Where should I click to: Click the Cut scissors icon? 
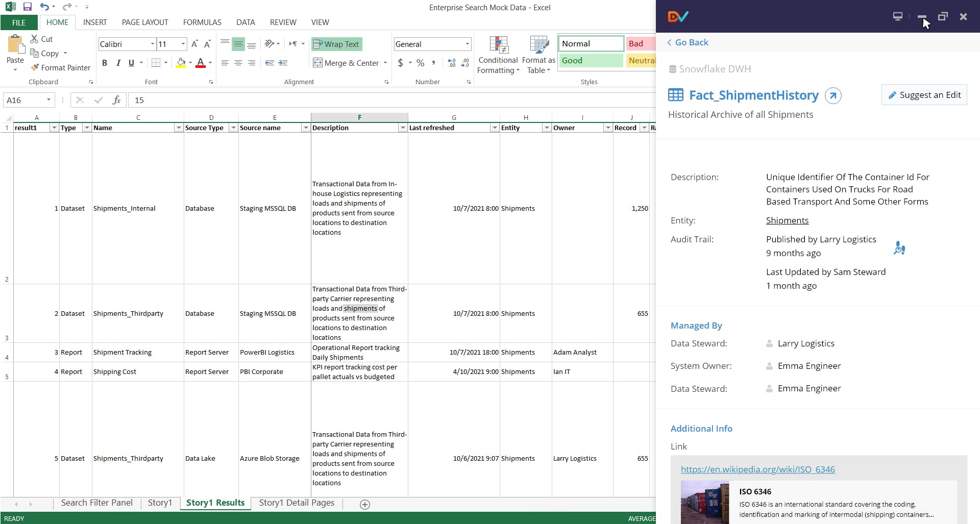[x=34, y=39]
